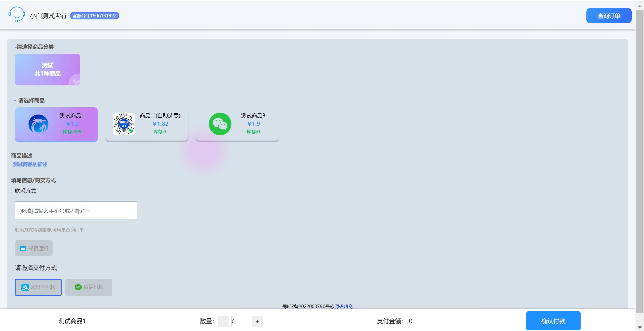This screenshot has height=331, width=644.
Task: Select 微信付款 payment method
Action: [x=89, y=287]
